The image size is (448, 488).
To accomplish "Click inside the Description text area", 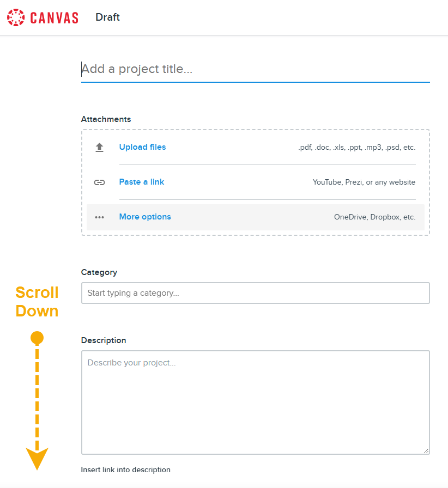I will (x=255, y=402).
